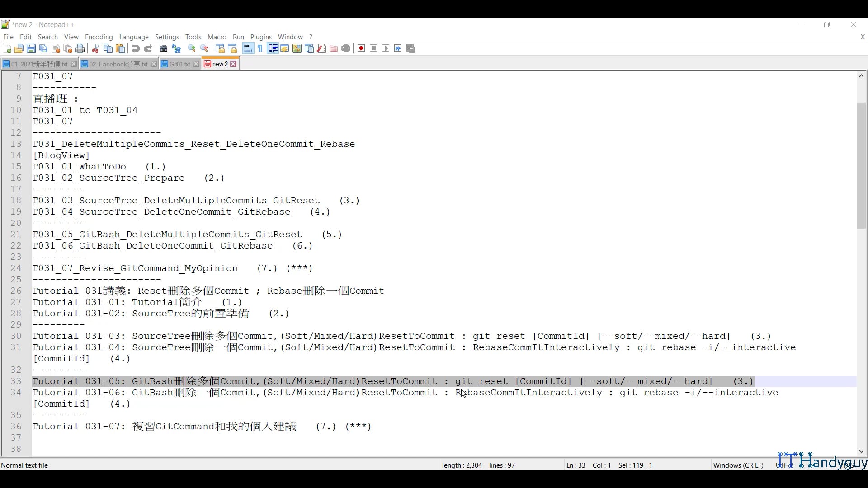Start recording a macro

coord(361,48)
